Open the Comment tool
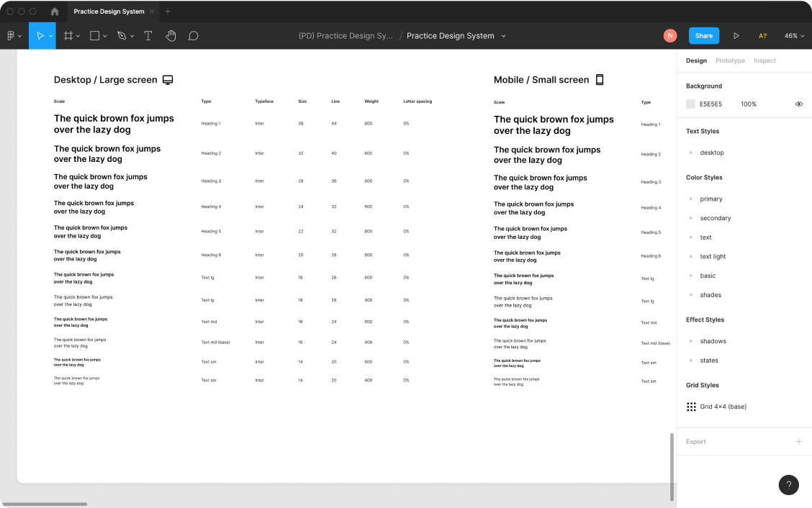The width and height of the screenshot is (812, 508). 193,35
